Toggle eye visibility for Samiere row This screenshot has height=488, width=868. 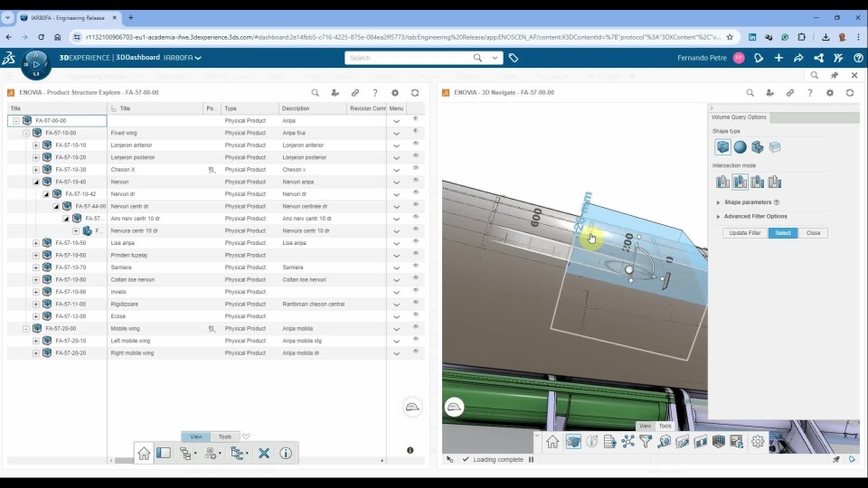point(415,266)
